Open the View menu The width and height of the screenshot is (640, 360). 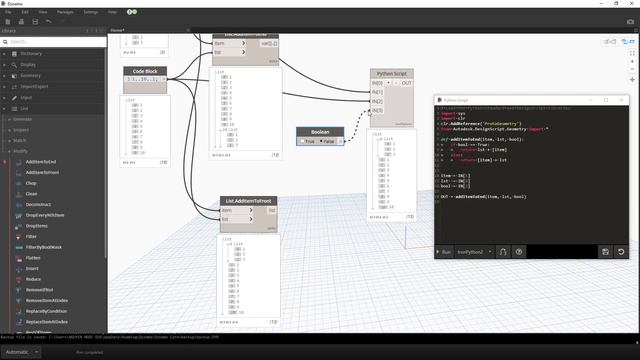coord(42,12)
